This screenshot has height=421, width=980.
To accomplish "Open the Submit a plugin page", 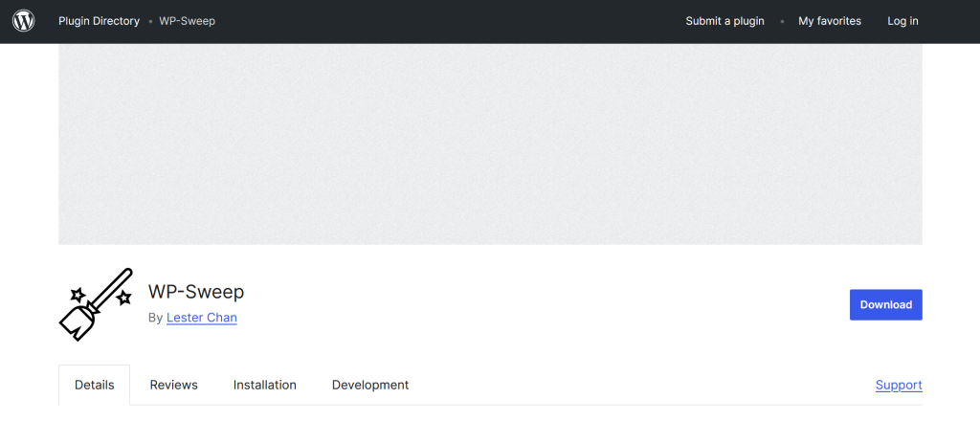I will tap(724, 21).
